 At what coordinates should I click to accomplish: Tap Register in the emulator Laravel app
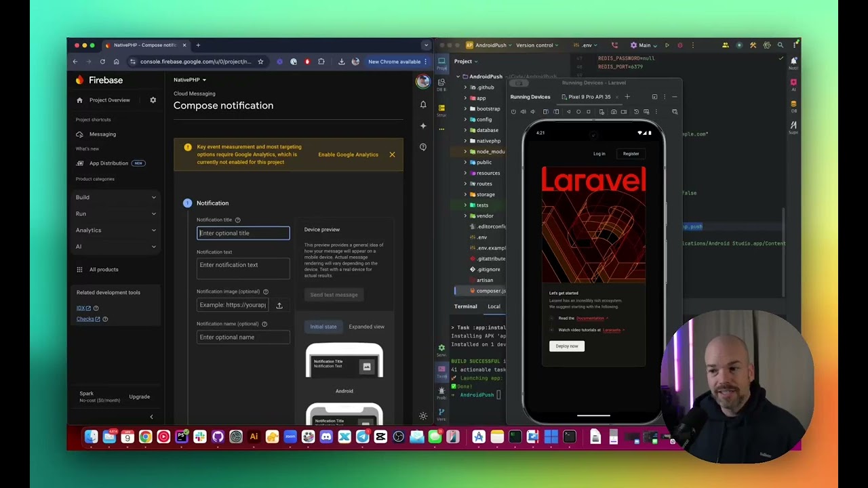[631, 154]
